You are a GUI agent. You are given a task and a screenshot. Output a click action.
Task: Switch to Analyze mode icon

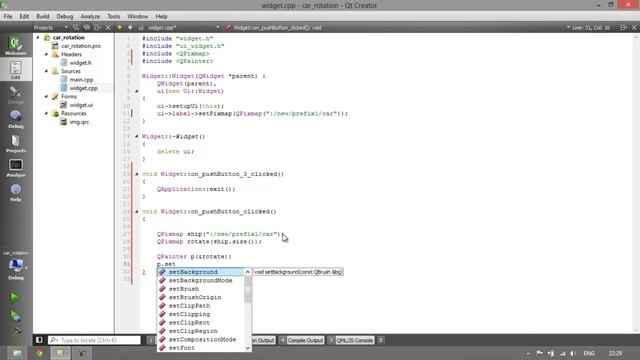(x=16, y=168)
